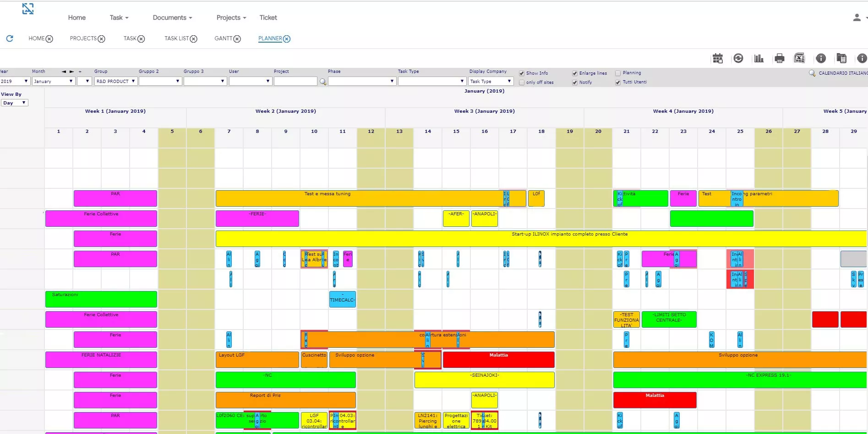Open the Month dropdown showing January
The width and height of the screenshot is (868, 434).
tap(53, 81)
